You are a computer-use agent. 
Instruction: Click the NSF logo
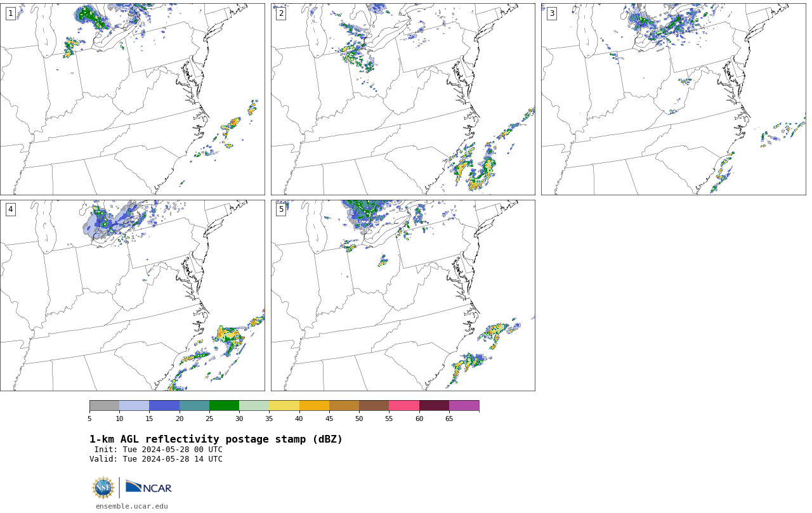[x=103, y=488]
